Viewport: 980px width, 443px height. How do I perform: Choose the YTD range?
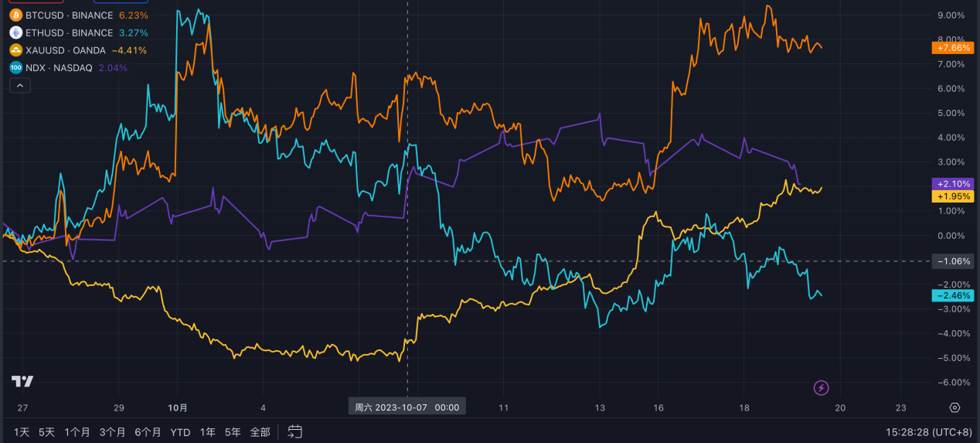[180, 431]
